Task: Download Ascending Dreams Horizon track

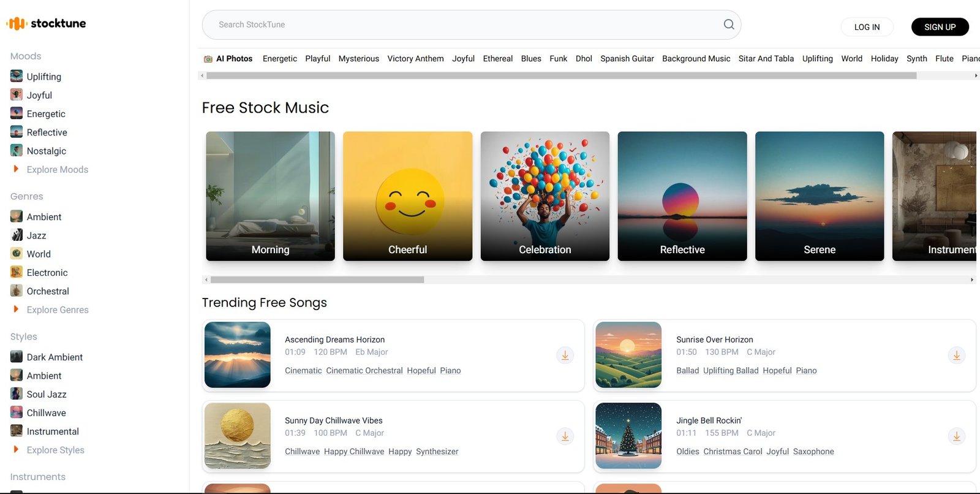Action: 565,355
